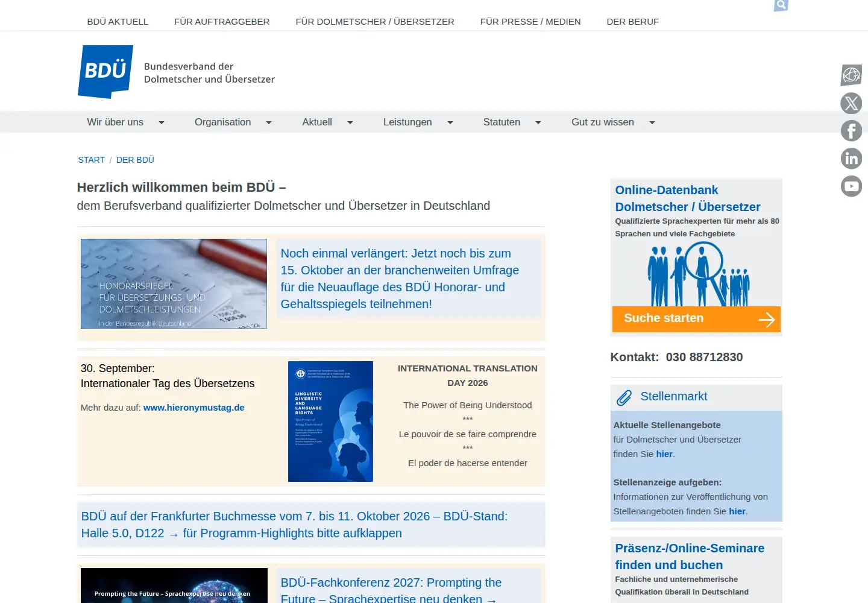Open the globe language icon in sidebar

tap(851, 75)
